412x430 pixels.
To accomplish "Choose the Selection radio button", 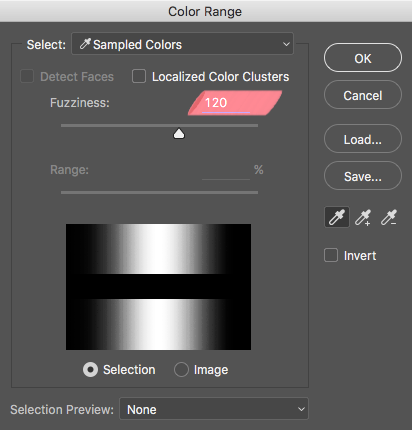I will 90,370.
